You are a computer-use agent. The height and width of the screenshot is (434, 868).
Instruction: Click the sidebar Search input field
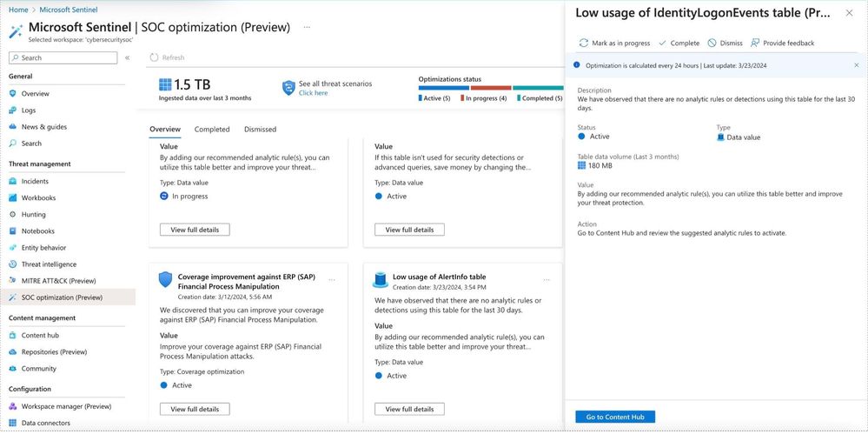point(63,57)
